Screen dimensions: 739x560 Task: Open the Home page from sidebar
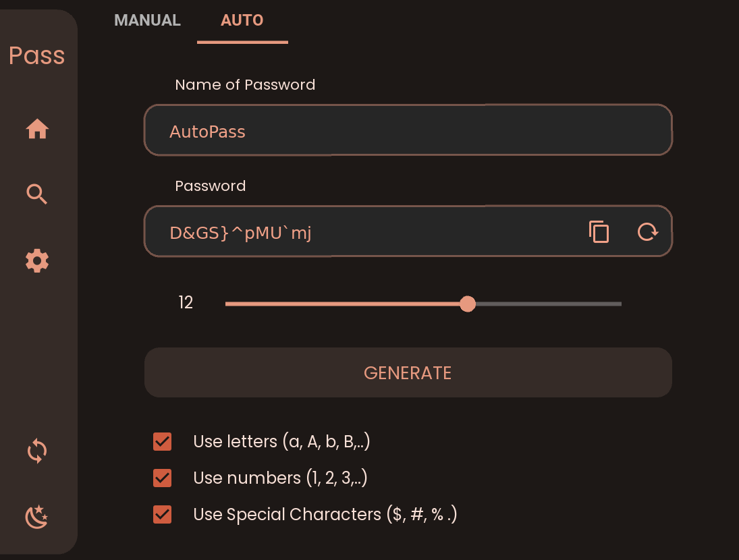pyautogui.click(x=37, y=129)
